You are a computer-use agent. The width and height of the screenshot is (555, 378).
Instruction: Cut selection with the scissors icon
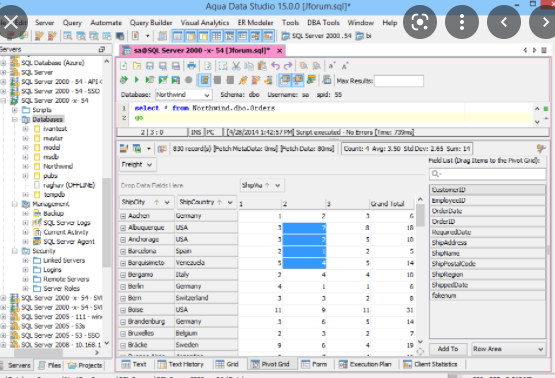pyautogui.click(x=236, y=66)
